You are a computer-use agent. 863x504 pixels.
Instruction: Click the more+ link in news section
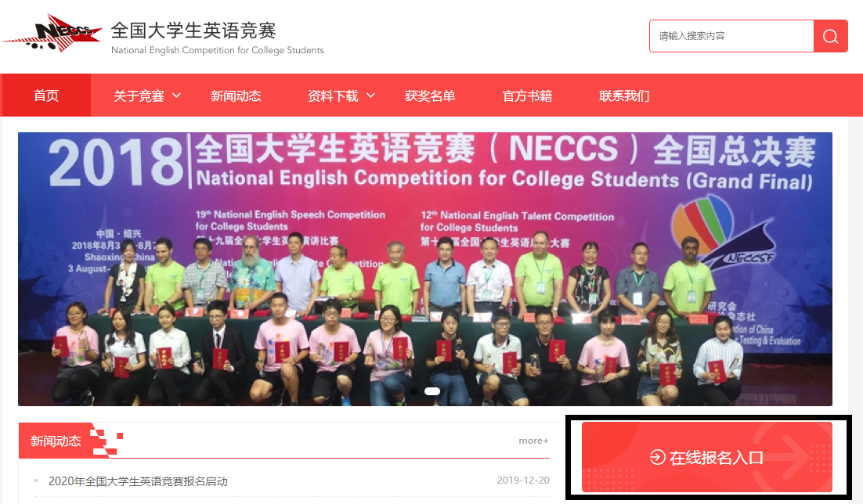533,441
